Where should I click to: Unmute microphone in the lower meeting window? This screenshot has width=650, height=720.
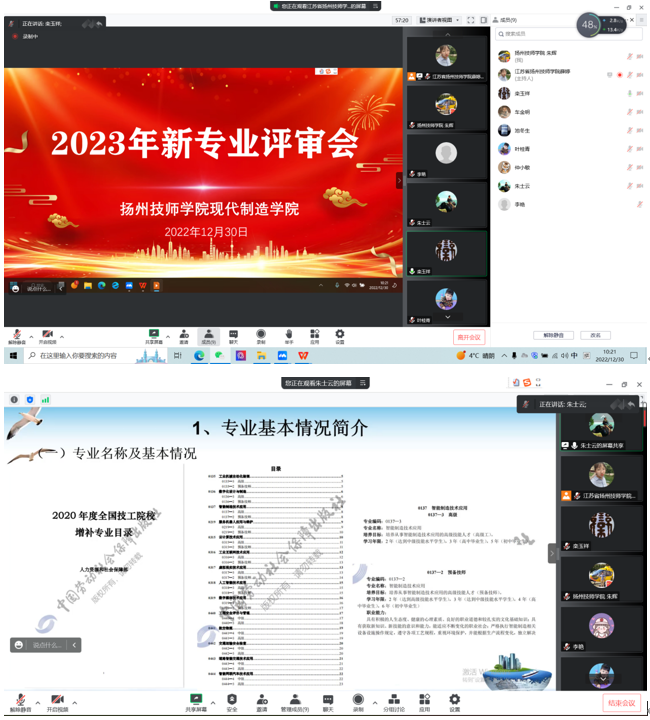[x=21, y=703]
